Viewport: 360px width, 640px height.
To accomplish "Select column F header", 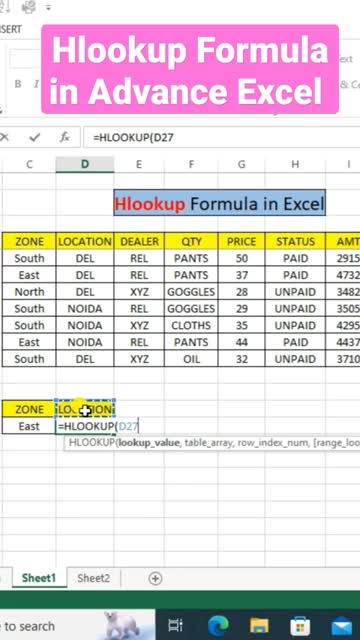I will pyautogui.click(x=191, y=164).
